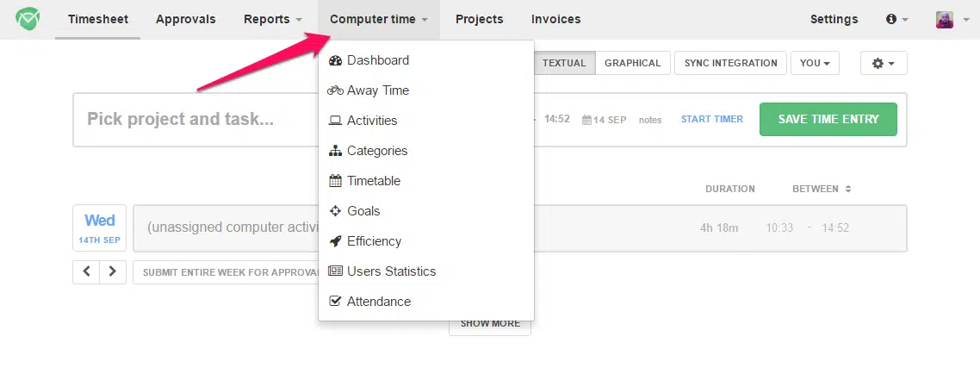Screen dimensions: 980x374
Task: Switch to Textual view
Action: [564, 63]
